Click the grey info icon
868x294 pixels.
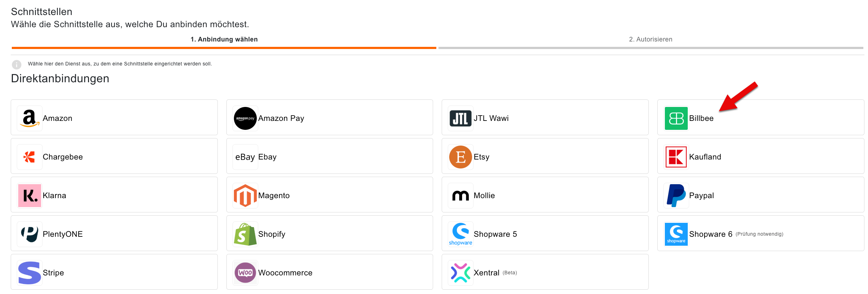[16, 64]
